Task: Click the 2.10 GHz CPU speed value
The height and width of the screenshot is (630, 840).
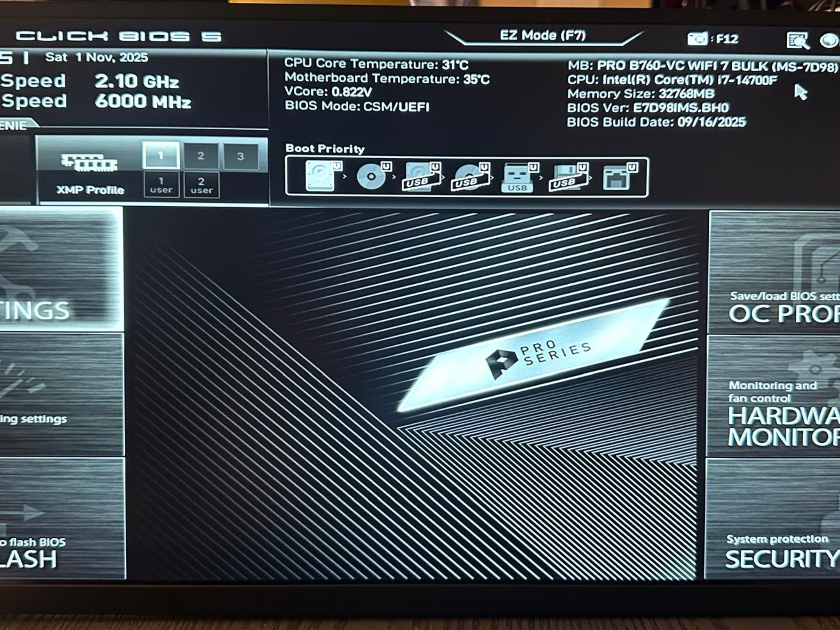Action: pyautogui.click(x=137, y=81)
